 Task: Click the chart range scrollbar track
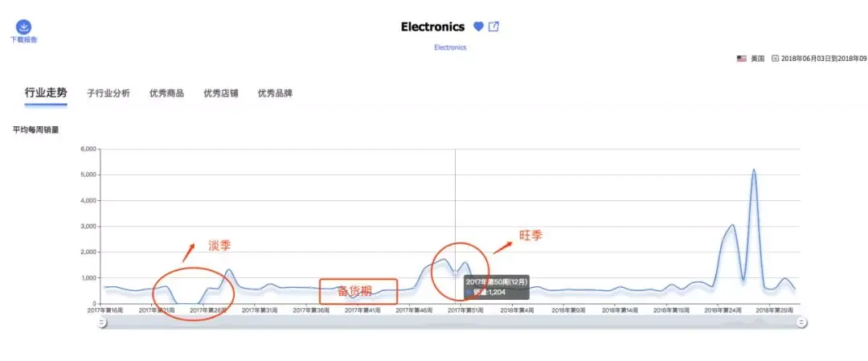[x=451, y=322]
